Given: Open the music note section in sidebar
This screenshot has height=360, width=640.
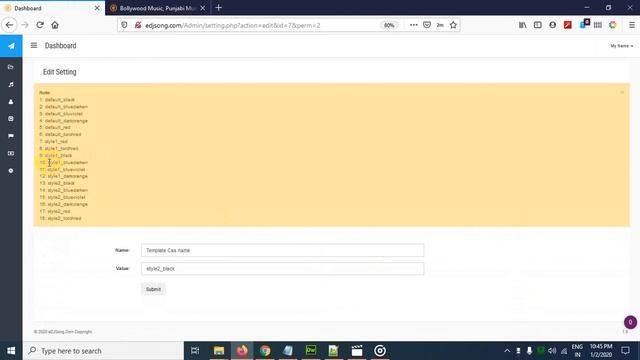Looking at the screenshot, I should (11, 84).
